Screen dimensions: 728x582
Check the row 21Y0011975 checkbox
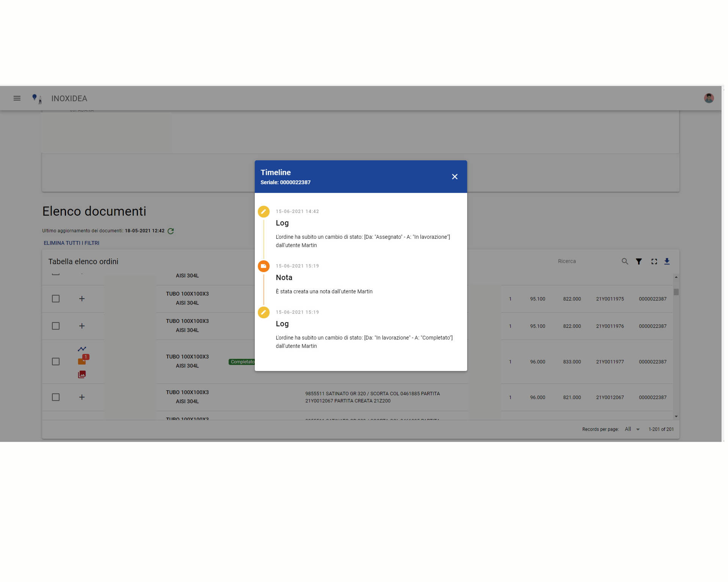(x=56, y=299)
